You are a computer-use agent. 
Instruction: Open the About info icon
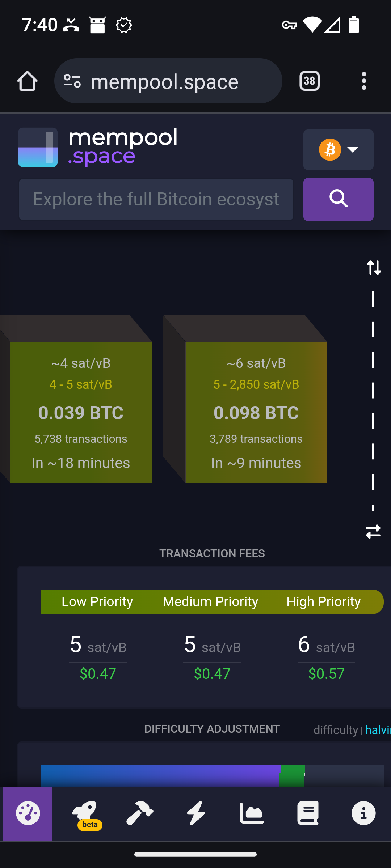(363, 813)
